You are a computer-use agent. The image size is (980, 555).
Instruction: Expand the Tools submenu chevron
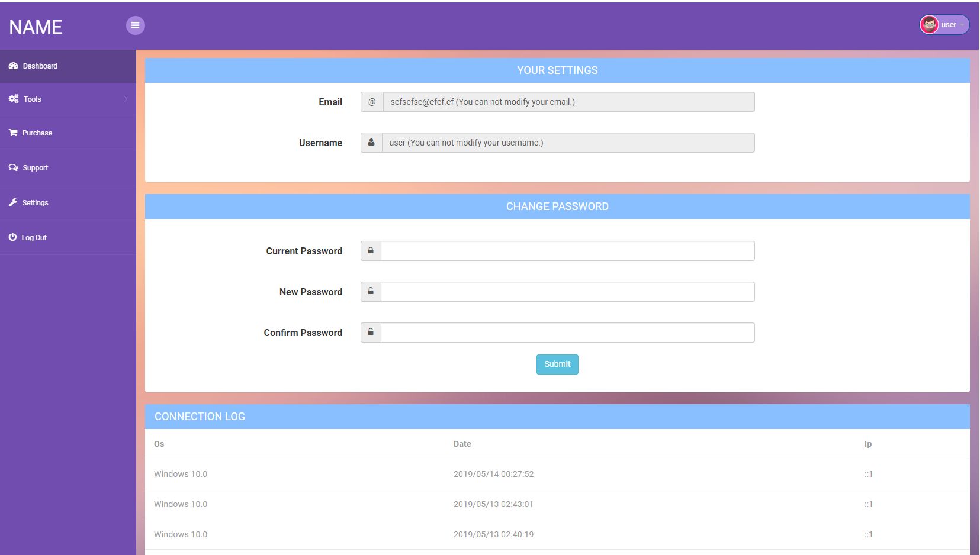click(126, 99)
